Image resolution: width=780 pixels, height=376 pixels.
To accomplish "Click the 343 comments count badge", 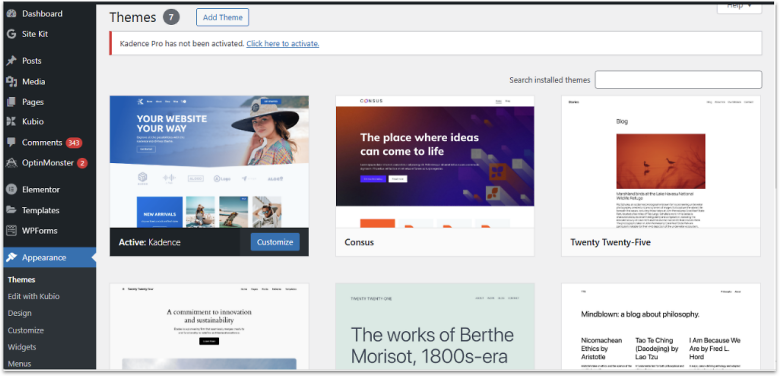I will pyautogui.click(x=74, y=143).
